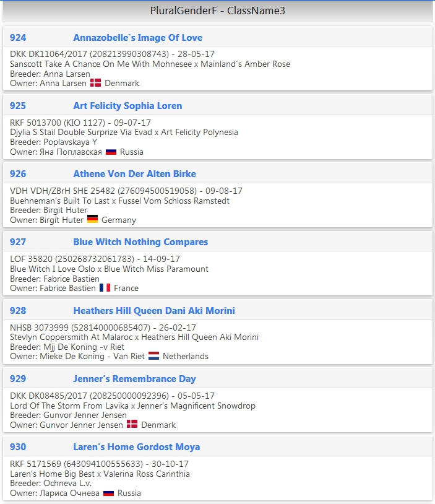Open Art Felicity Sophia Loren entry
This screenshot has height=504, width=435.
coord(127,106)
